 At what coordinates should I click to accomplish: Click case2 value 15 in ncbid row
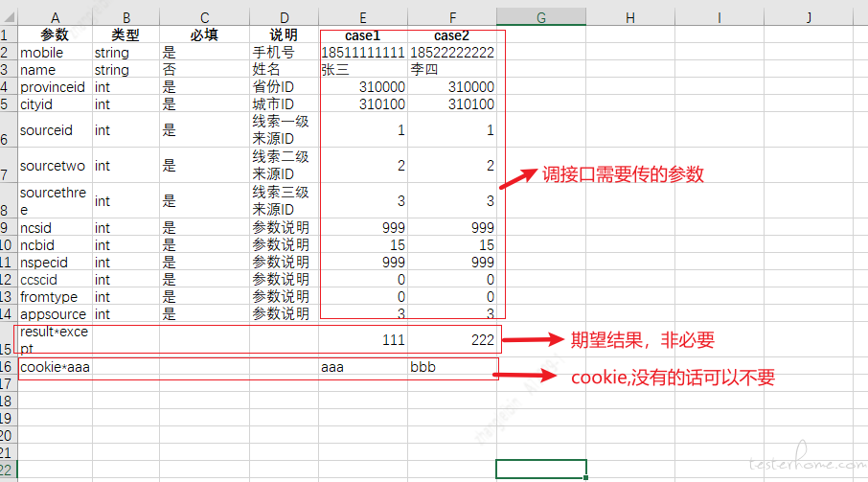(452, 244)
